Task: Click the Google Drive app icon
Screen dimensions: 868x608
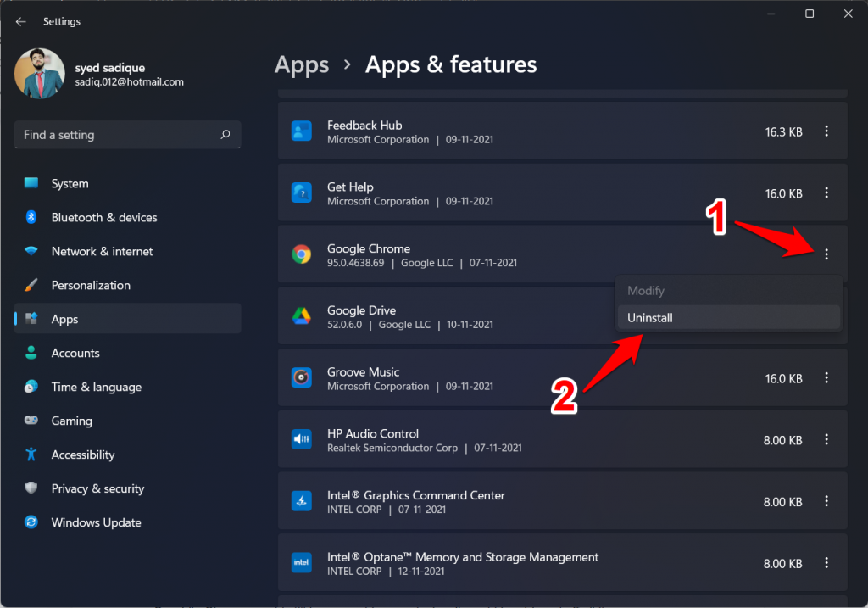Action: click(301, 316)
